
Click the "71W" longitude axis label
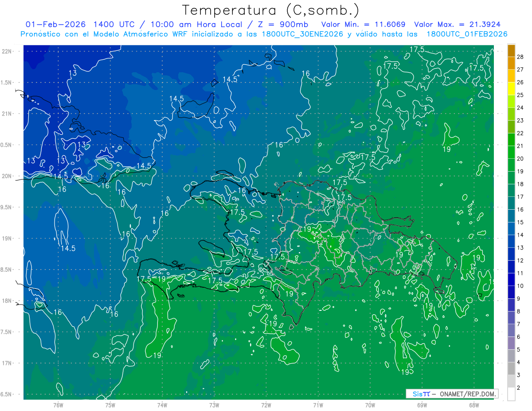[318, 405]
